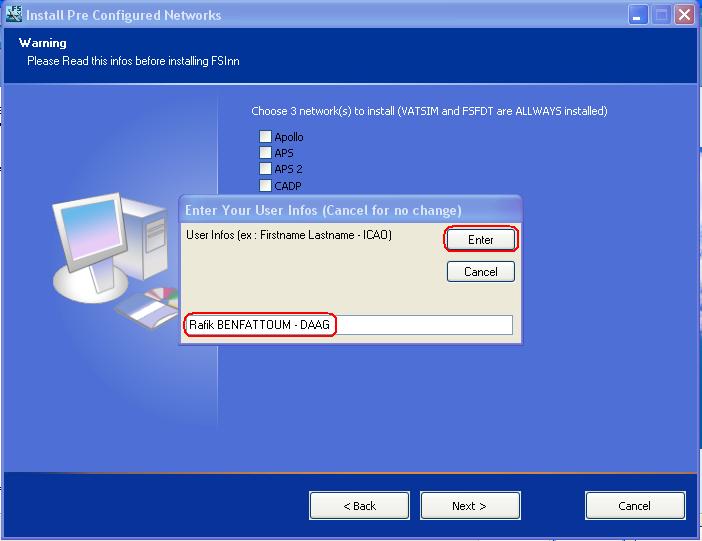Toggle the CADP network checkbox
Viewport: 702px width, 541px height.
click(x=265, y=185)
